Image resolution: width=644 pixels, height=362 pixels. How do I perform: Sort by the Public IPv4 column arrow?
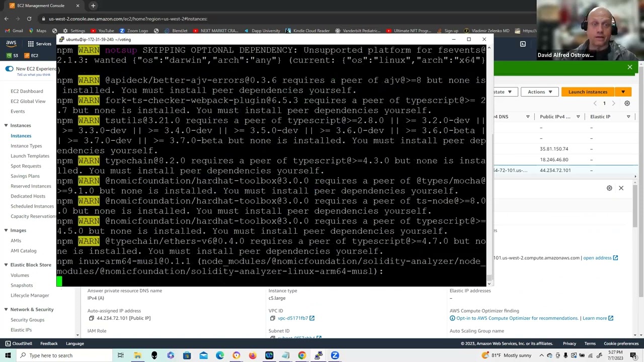point(578,117)
